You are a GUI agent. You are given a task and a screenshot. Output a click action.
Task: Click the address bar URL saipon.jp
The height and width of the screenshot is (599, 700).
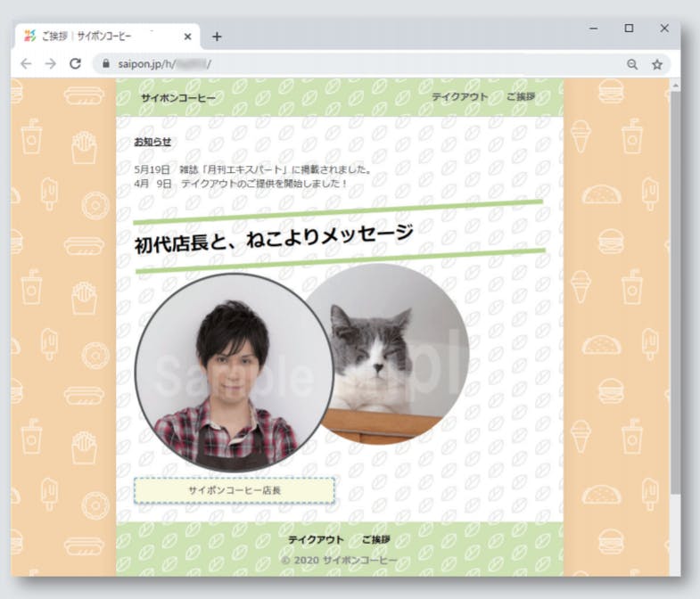click(x=165, y=64)
